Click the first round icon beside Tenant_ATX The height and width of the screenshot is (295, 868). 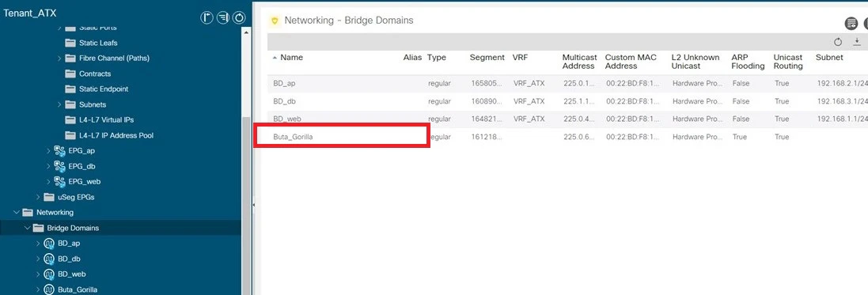point(207,18)
